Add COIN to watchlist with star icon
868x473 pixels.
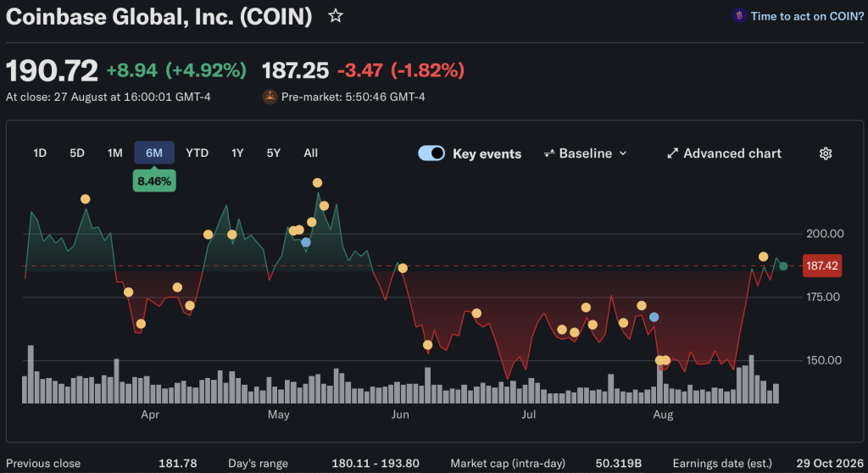point(336,15)
